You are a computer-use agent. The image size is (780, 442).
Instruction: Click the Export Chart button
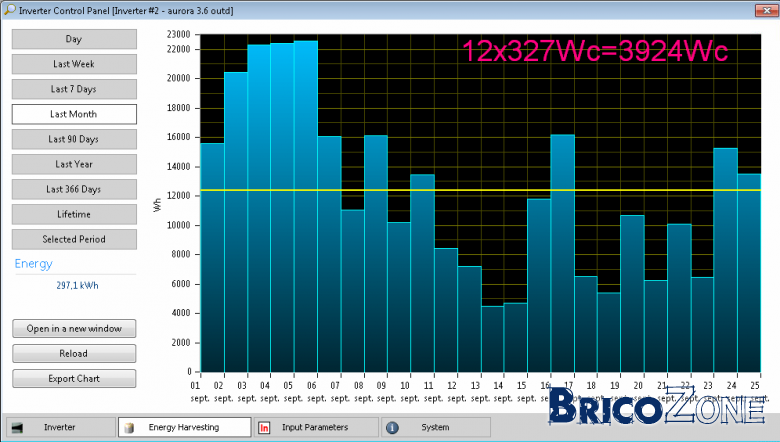click(74, 378)
